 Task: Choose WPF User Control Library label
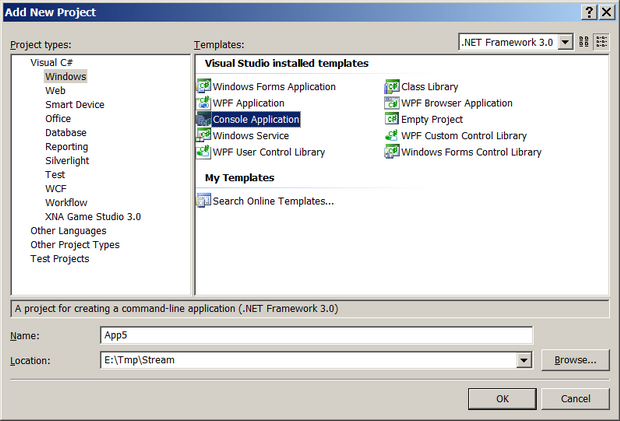click(x=268, y=152)
